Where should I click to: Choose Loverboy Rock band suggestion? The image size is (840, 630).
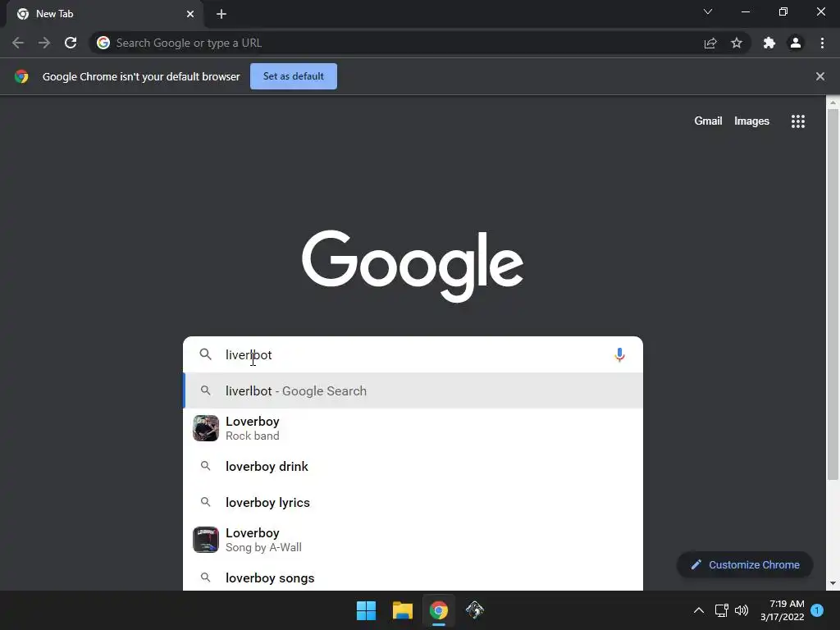pyautogui.click(x=413, y=428)
